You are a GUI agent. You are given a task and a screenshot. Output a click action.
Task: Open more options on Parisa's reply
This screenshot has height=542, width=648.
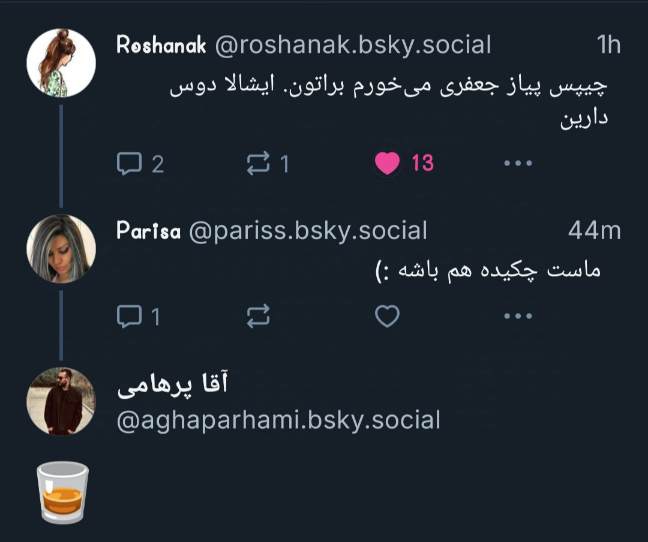(x=517, y=317)
